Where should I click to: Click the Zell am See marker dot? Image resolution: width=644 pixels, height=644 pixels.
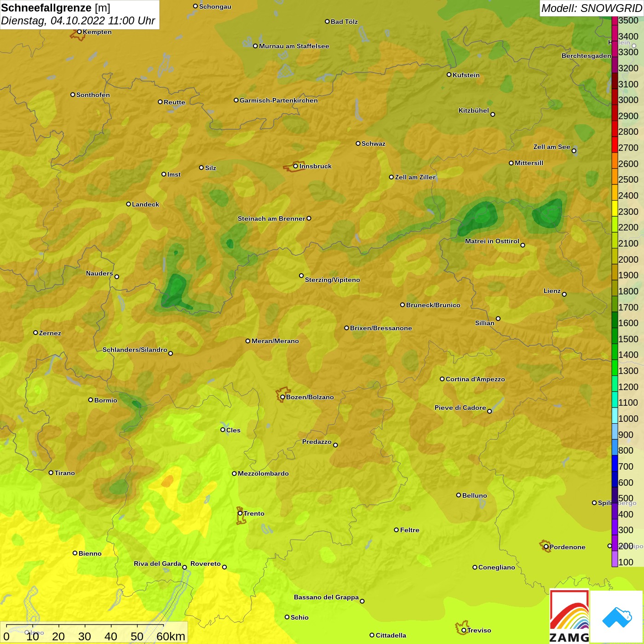pos(574,151)
